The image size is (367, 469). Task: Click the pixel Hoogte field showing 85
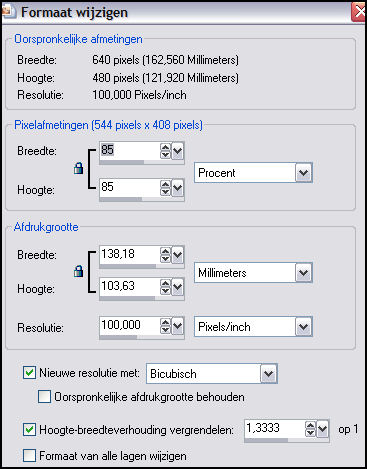[129, 187]
